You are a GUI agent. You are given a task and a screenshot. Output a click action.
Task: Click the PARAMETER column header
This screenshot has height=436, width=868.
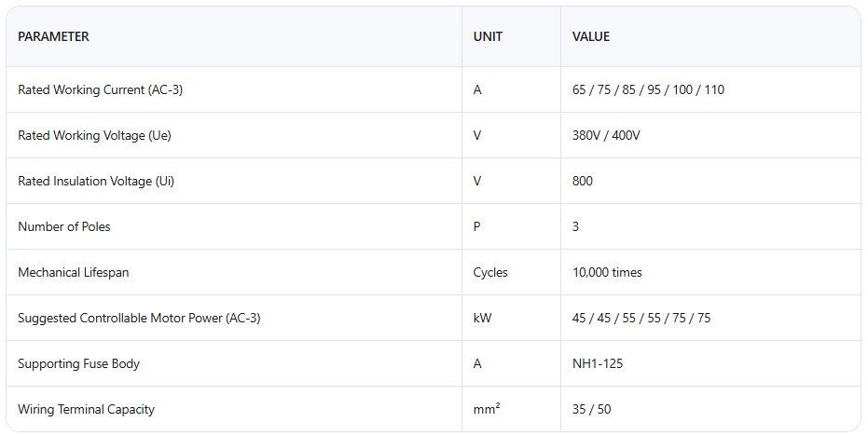[x=53, y=36]
